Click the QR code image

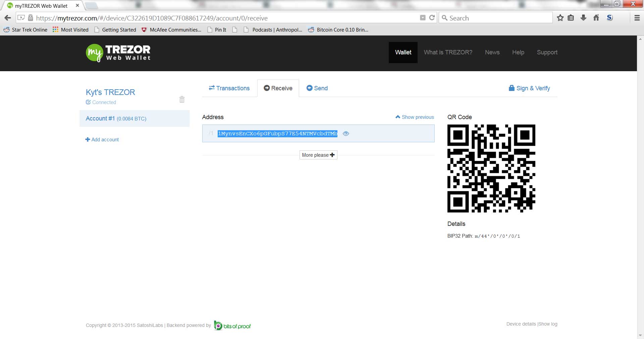coord(491,168)
